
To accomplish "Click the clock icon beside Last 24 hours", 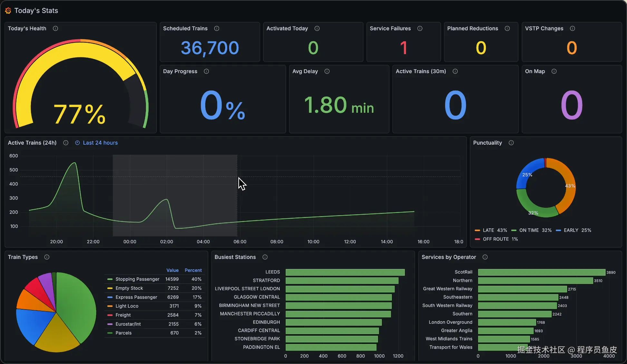I will pyautogui.click(x=77, y=143).
